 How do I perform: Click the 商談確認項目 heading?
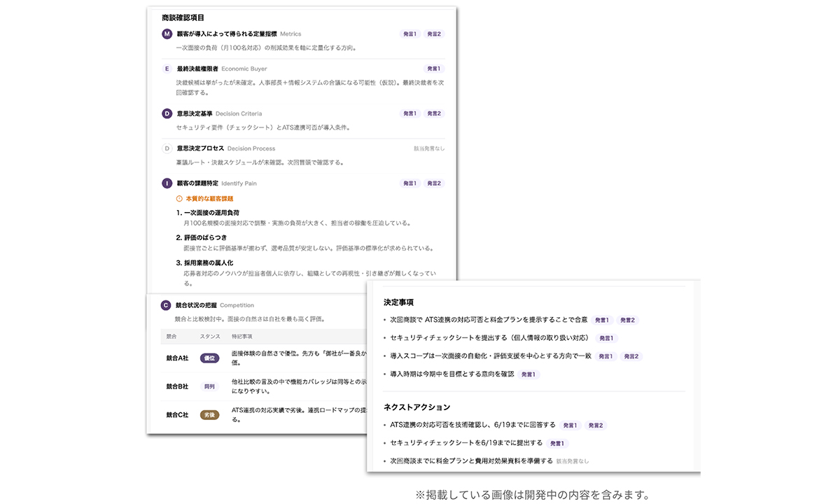(183, 17)
